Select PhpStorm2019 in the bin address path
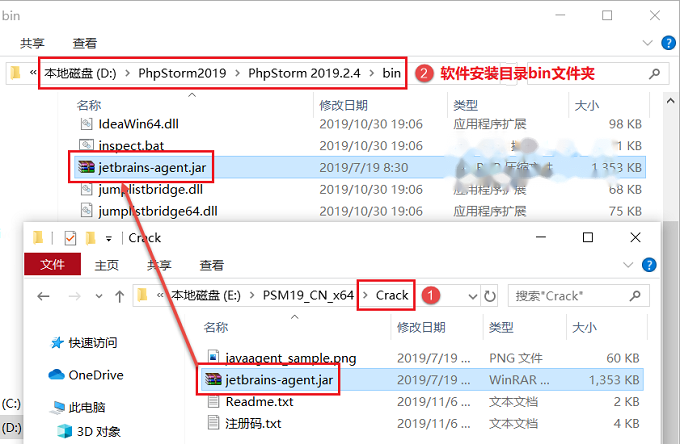This screenshot has width=680, height=444. point(182,73)
